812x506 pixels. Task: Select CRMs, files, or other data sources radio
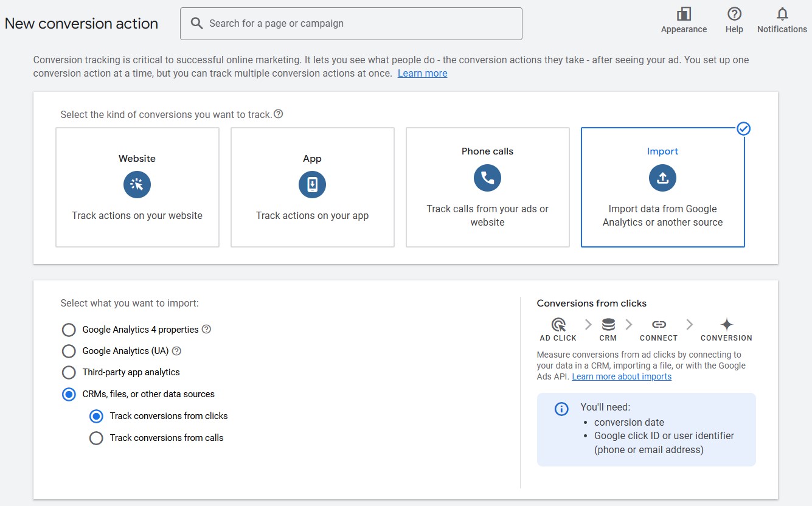point(69,394)
